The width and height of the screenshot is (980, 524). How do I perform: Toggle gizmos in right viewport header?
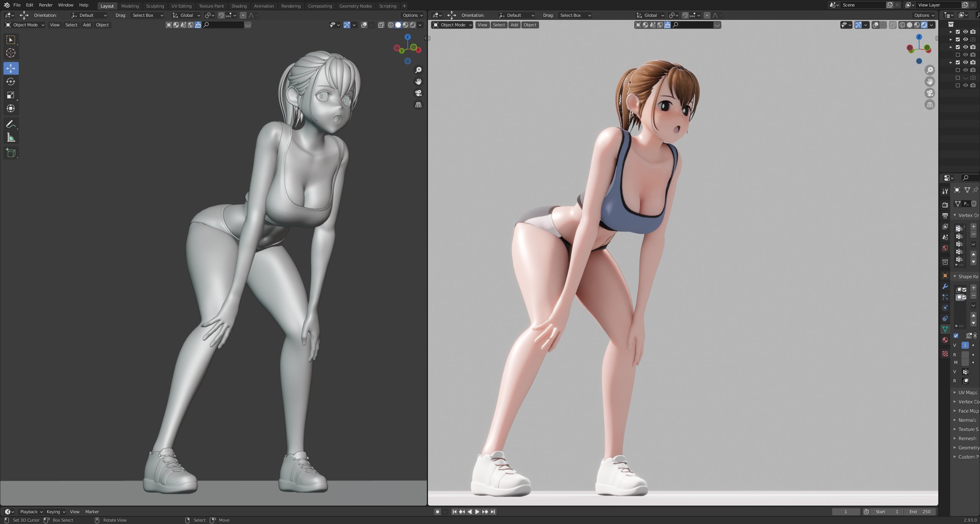[858, 25]
